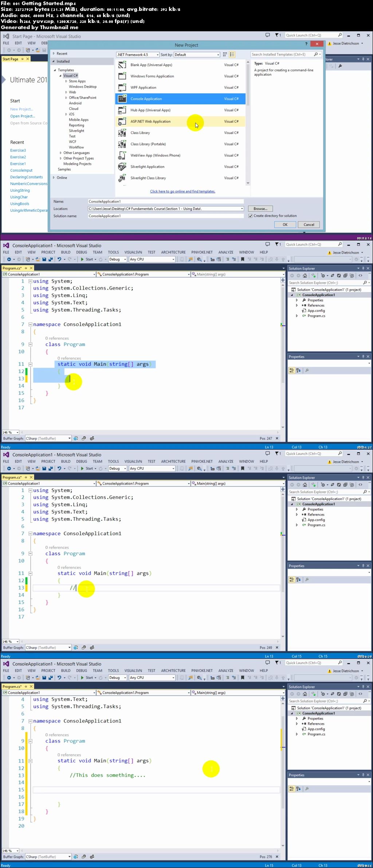Collapse the Installed section in New Project
Image resolution: width=373 pixels, height=868 pixels.
[54, 61]
